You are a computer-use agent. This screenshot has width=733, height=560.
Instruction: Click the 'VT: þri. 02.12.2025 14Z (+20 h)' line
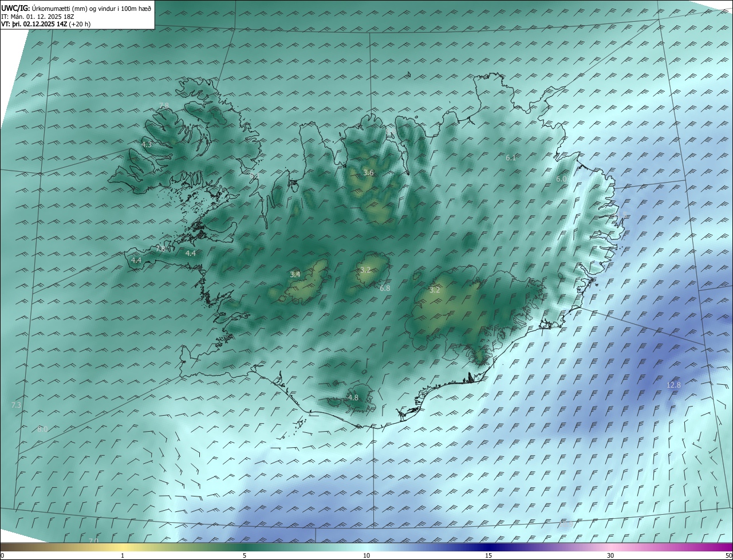[46, 24]
